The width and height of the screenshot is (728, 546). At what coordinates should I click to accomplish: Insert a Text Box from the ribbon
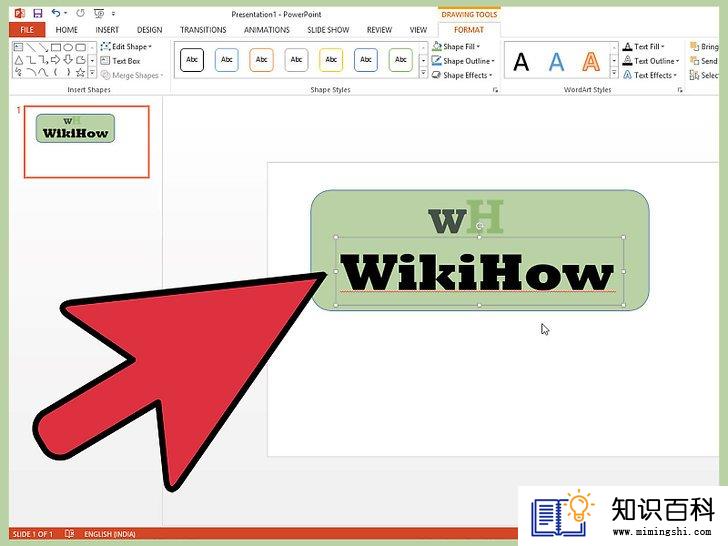click(120, 61)
